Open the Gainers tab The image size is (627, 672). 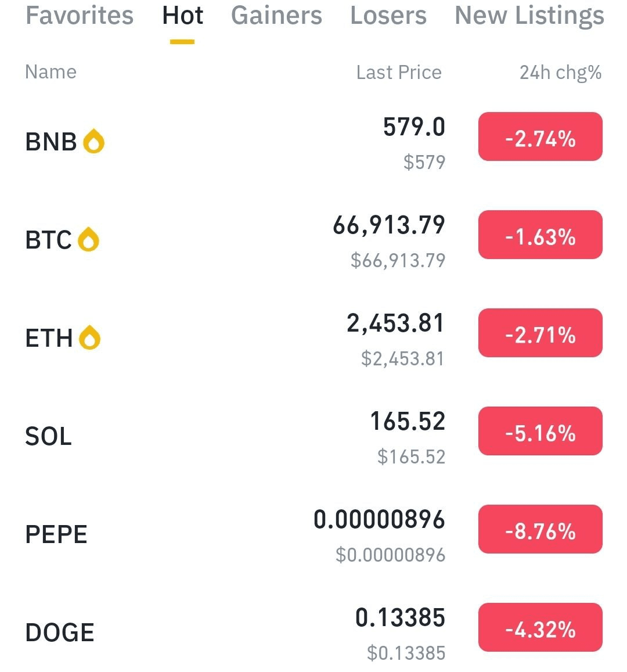pos(276,16)
